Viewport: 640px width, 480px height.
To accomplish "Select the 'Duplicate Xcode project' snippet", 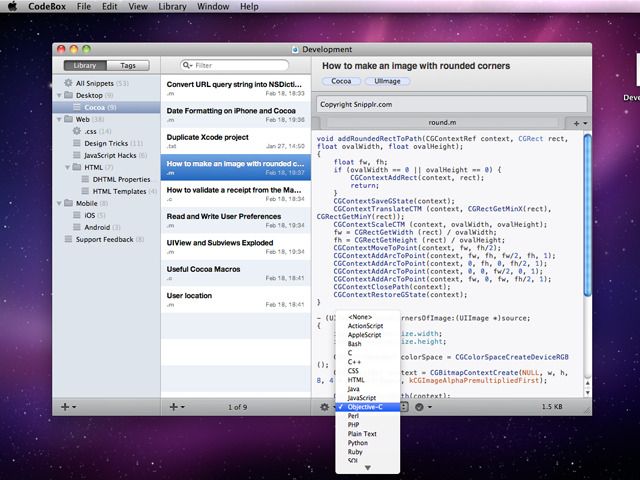I will [236, 141].
